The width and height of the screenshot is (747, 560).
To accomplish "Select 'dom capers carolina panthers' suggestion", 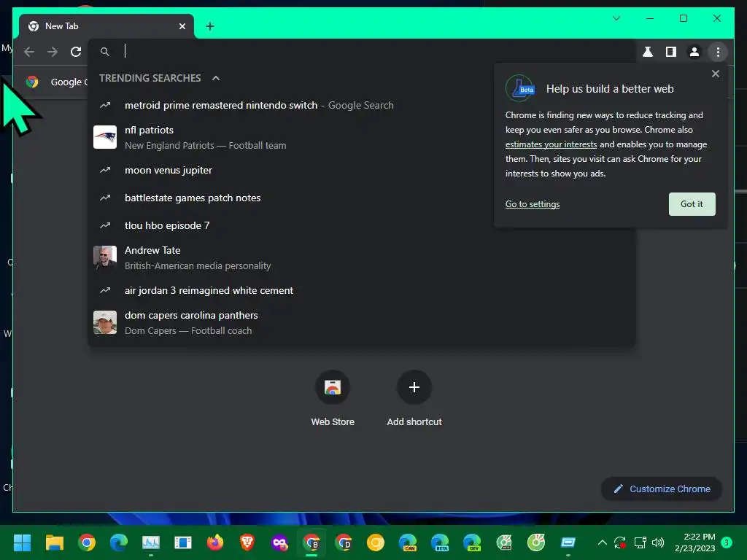I will pyautogui.click(x=362, y=322).
